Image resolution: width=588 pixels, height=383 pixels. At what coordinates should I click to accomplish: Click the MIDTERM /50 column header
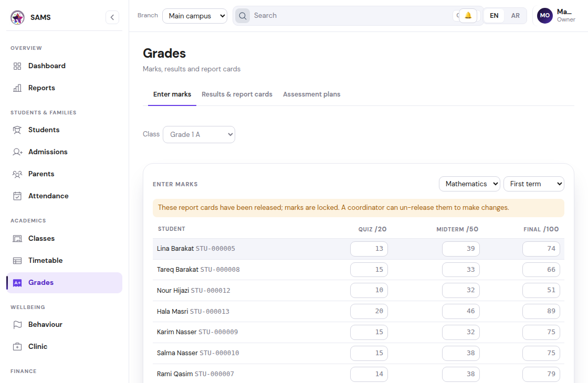point(457,229)
